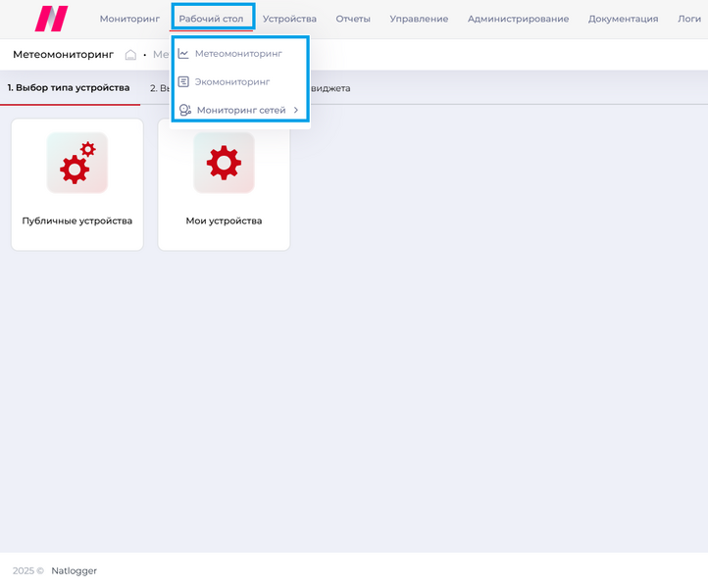The height and width of the screenshot is (588, 708).
Task: Click the single gear Мои устройства icon
Action: 224,163
